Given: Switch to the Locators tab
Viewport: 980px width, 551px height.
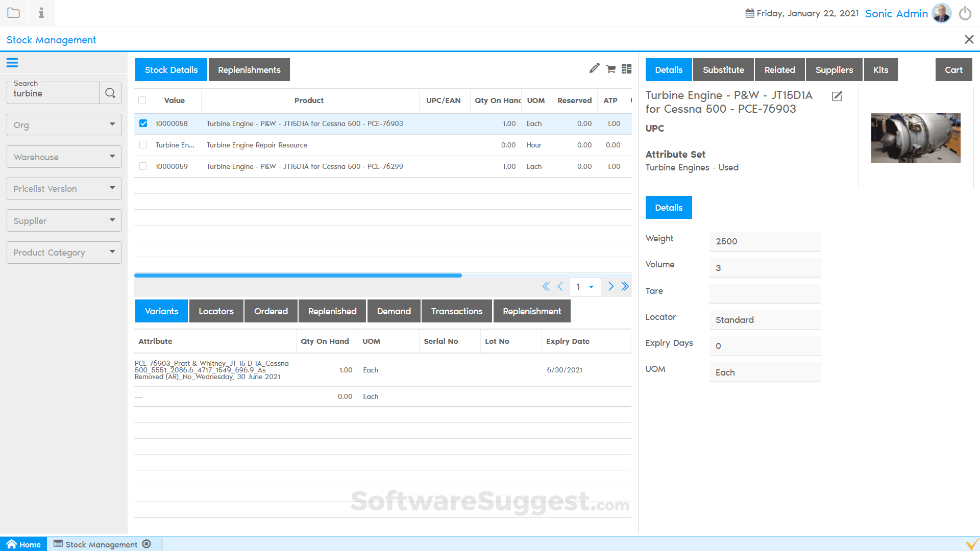Looking at the screenshot, I should pyautogui.click(x=216, y=311).
